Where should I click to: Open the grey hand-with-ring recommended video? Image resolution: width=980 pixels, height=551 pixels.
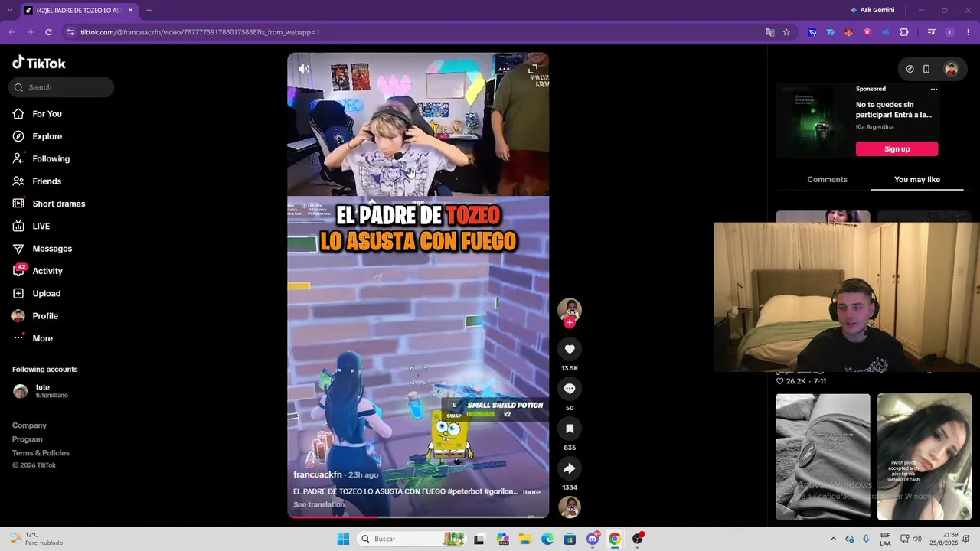(823, 457)
